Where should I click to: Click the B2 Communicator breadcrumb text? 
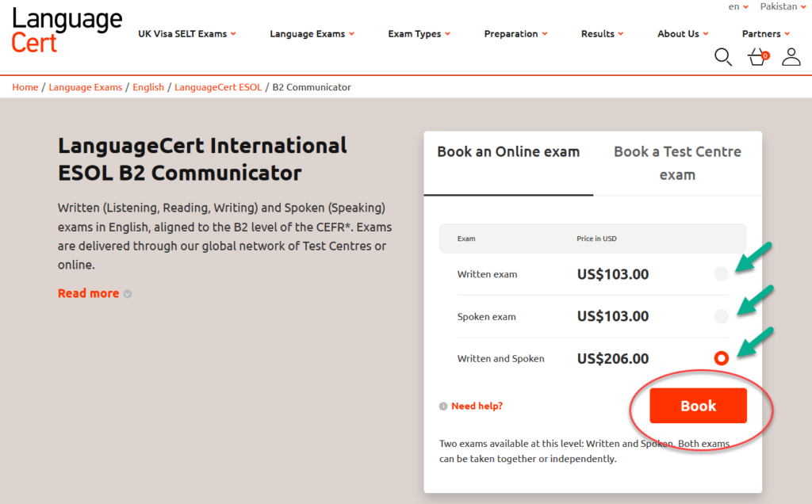tap(312, 87)
